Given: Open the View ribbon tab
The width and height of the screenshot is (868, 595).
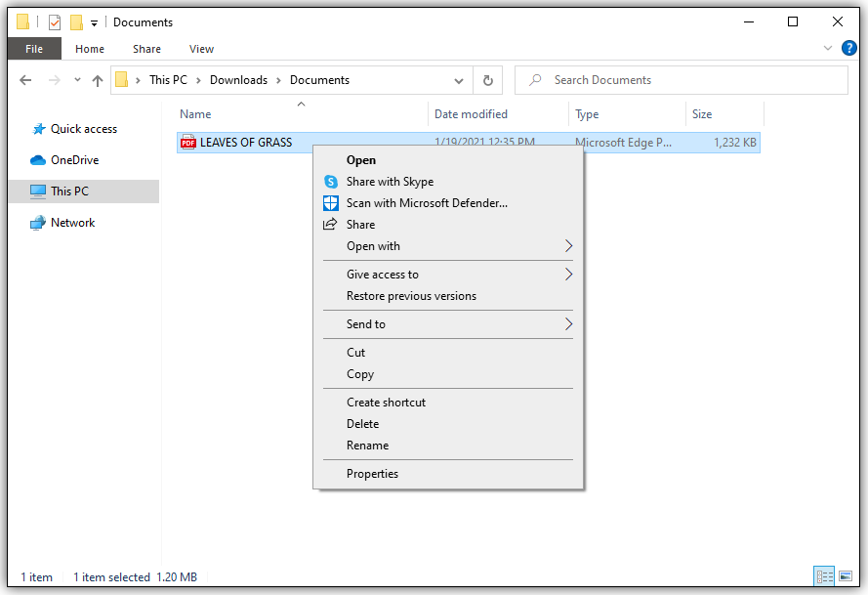Looking at the screenshot, I should 201,49.
